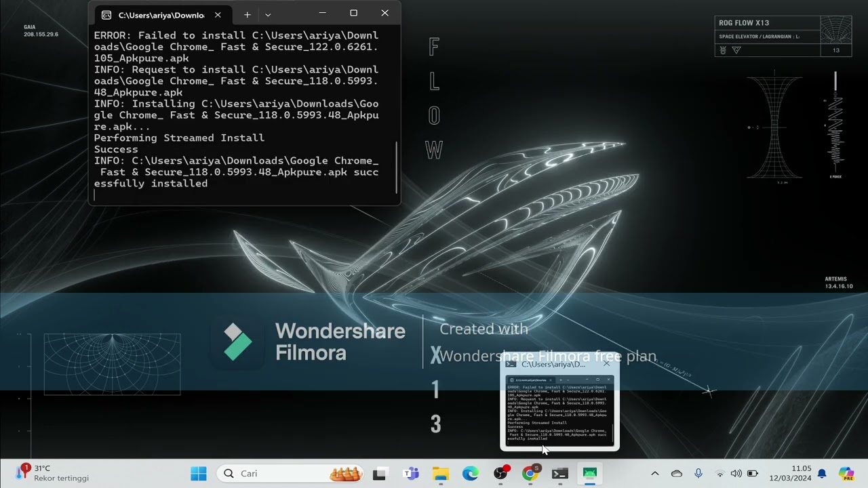Launch Microsoft Edge from taskbar
The width and height of the screenshot is (868, 488).
click(x=471, y=473)
